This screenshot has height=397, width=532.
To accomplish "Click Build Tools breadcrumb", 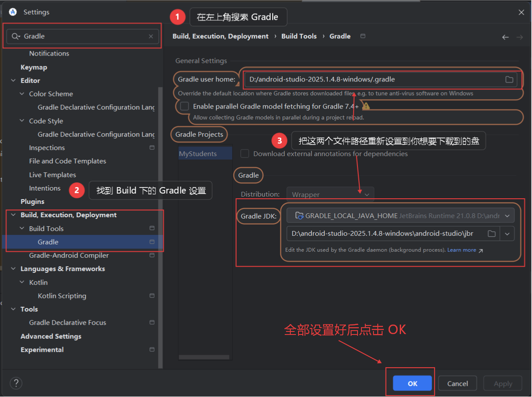I will 299,36.
